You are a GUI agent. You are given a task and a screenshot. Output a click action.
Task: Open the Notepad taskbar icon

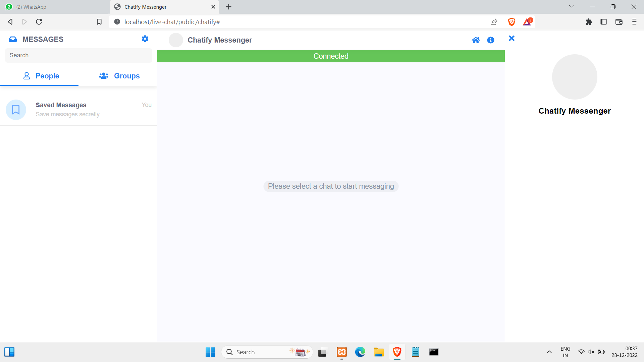point(416,352)
